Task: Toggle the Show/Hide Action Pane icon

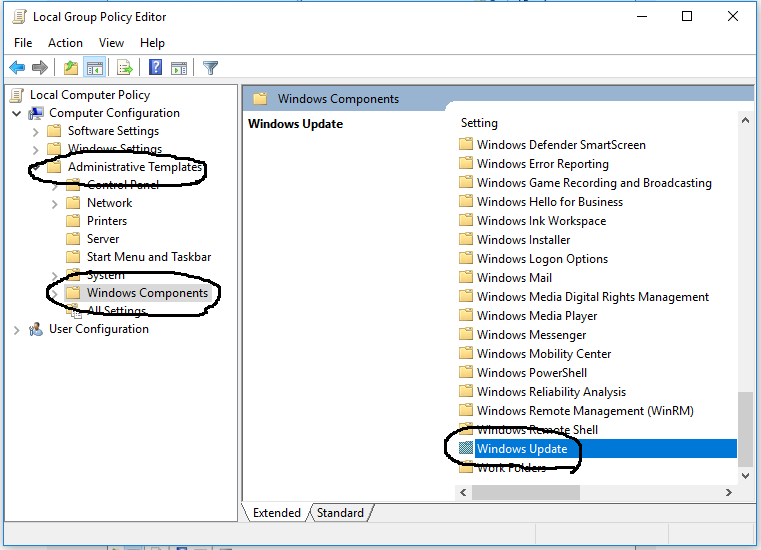Action: pos(179,67)
